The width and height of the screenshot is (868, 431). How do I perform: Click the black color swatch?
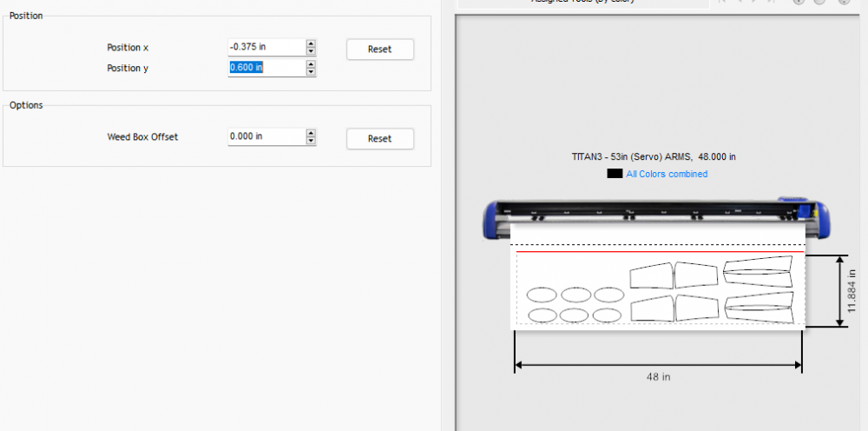tap(615, 174)
